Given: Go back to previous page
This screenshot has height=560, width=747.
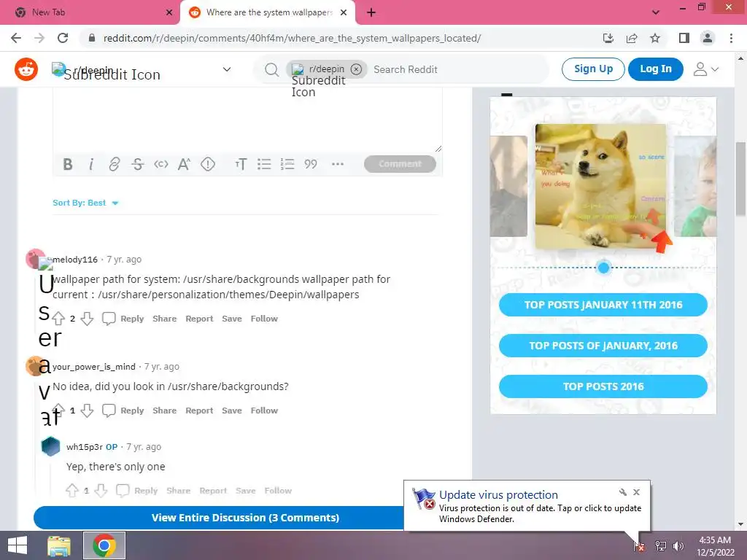Looking at the screenshot, I should coord(16,38).
